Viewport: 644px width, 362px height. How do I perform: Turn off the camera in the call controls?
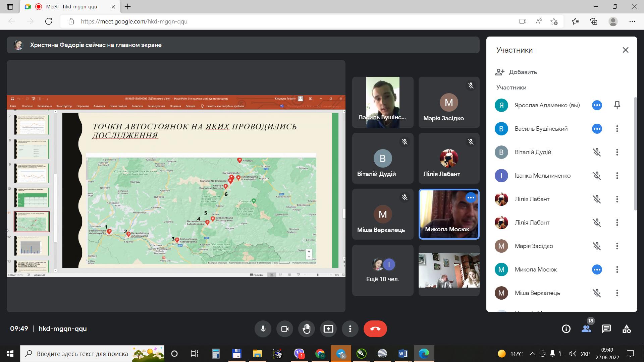[x=285, y=329]
